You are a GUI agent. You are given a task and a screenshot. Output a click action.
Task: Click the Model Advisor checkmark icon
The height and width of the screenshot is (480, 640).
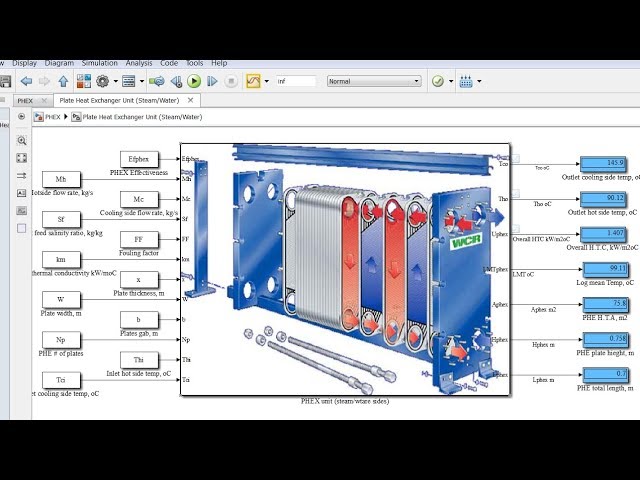click(438, 81)
